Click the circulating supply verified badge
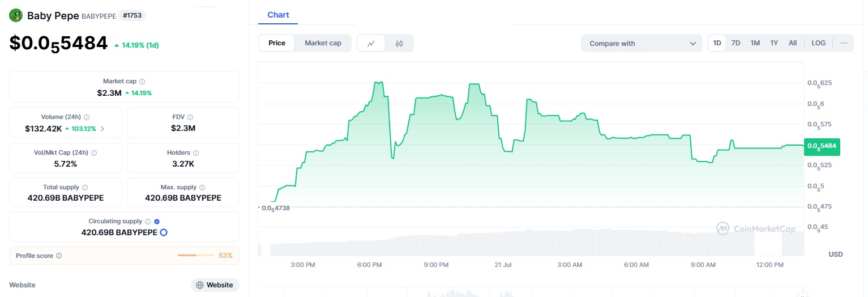This screenshot has width=868, height=297. (157, 222)
